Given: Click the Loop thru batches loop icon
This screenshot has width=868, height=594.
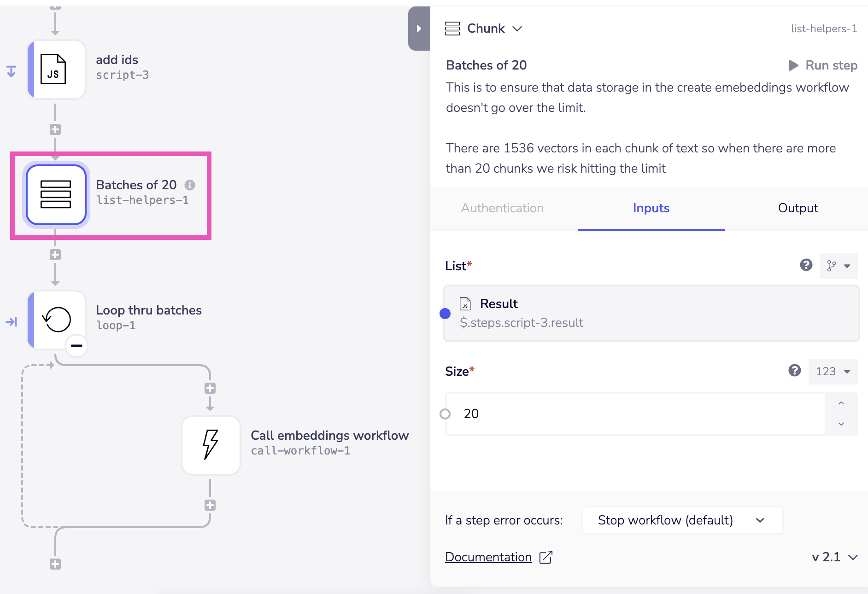Looking at the screenshot, I should [56, 320].
